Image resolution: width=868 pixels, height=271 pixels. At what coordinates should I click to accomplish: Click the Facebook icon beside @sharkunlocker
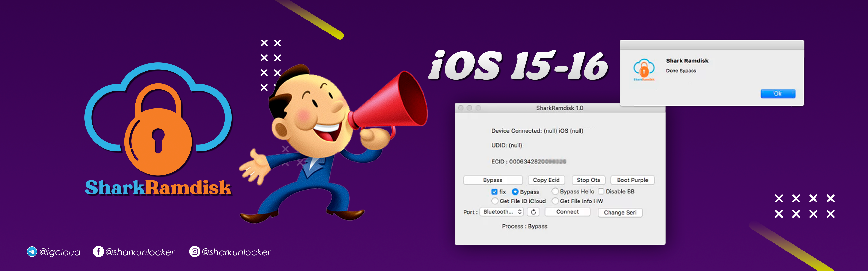click(x=98, y=252)
